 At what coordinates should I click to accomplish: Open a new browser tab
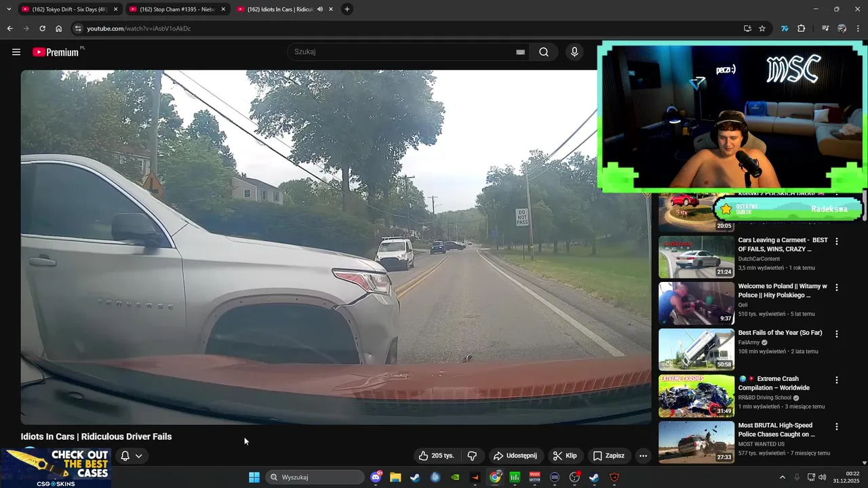click(347, 9)
